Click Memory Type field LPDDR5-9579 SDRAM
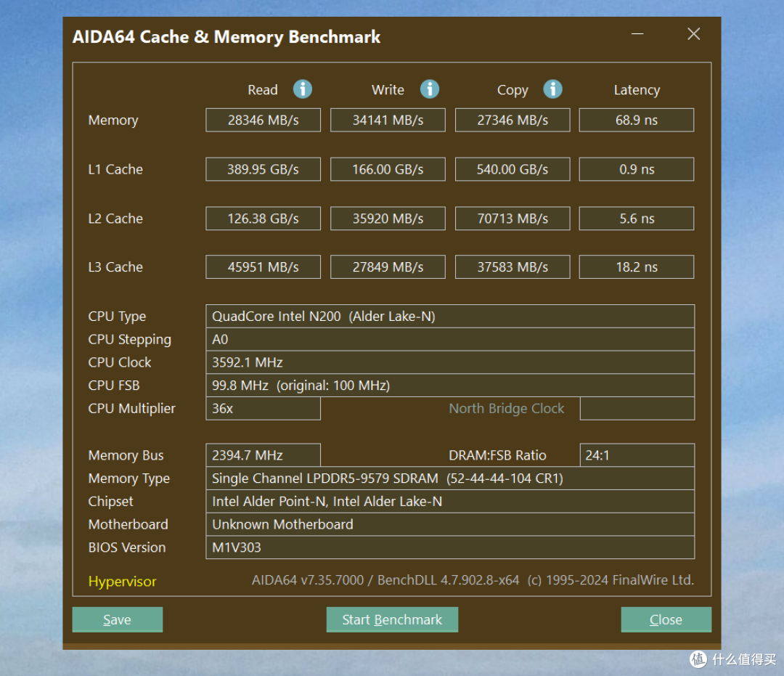784x676 pixels. pyautogui.click(x=450, y=479)
